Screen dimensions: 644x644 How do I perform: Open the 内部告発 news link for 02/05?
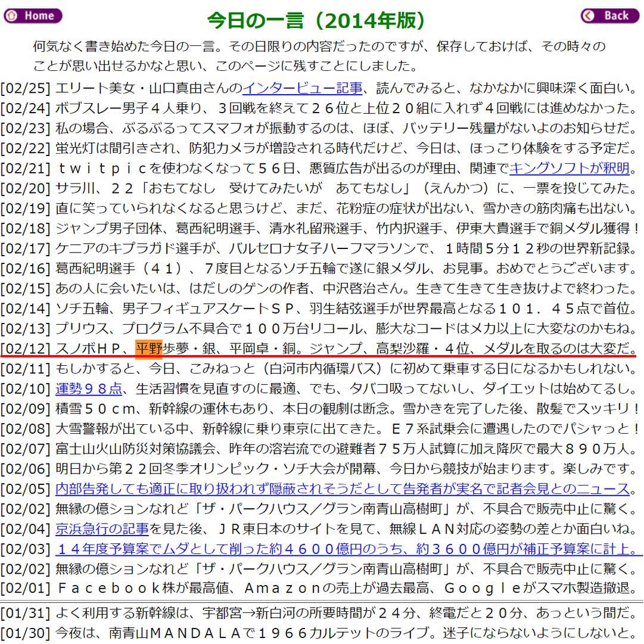click(x=342, y=489)
